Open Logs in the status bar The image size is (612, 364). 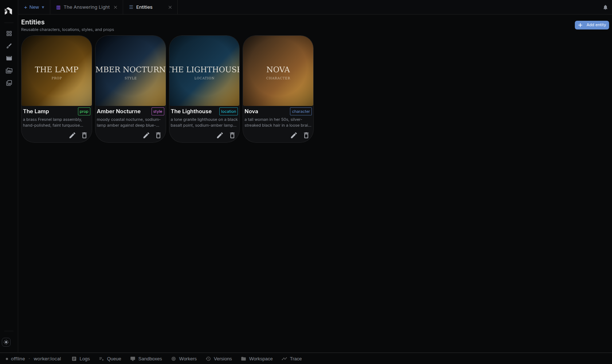pyautogui.click(x=81, y=359)
